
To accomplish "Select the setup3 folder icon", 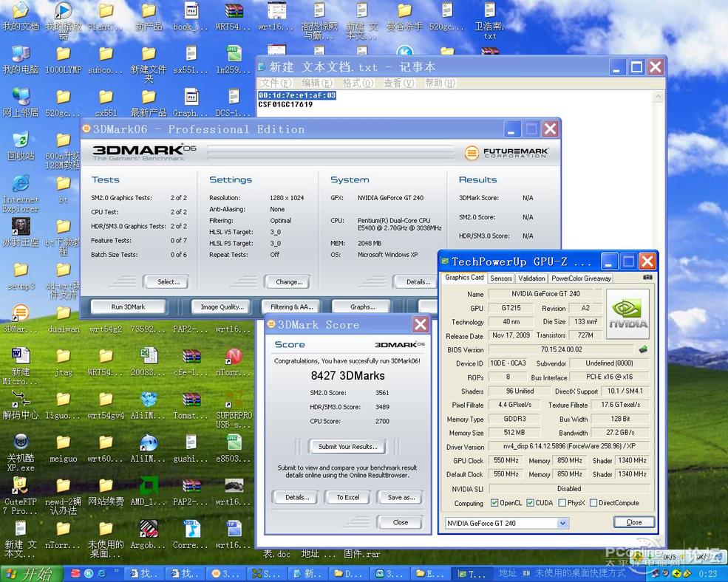I will click(x=20, y=276).
